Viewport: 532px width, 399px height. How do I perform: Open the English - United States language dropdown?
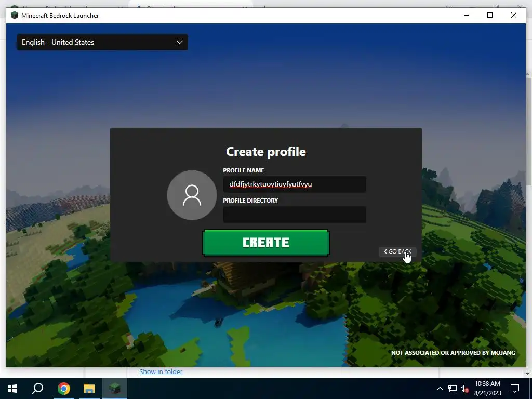tap(102, 42)
